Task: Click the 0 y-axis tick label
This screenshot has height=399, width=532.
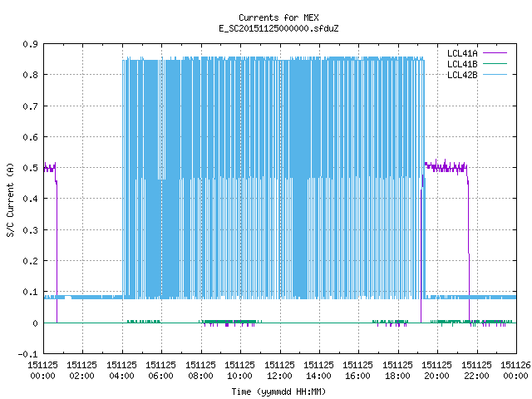Action: click(35, 323)
